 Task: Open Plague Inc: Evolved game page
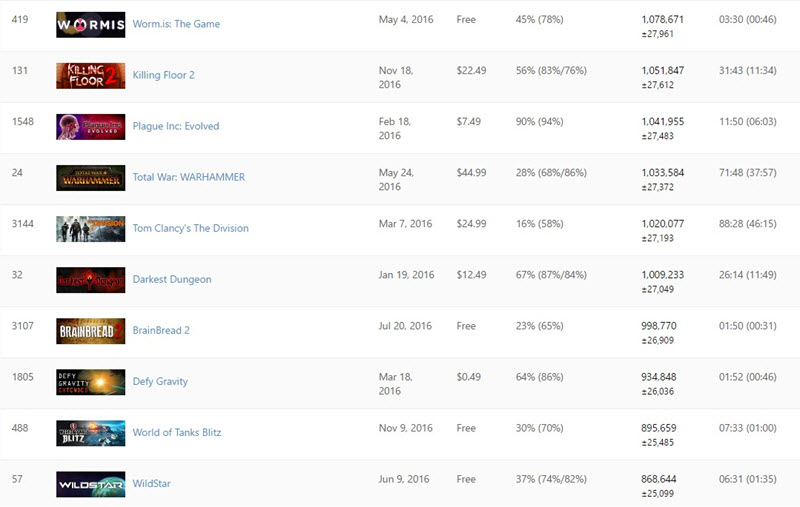[176, 126]
